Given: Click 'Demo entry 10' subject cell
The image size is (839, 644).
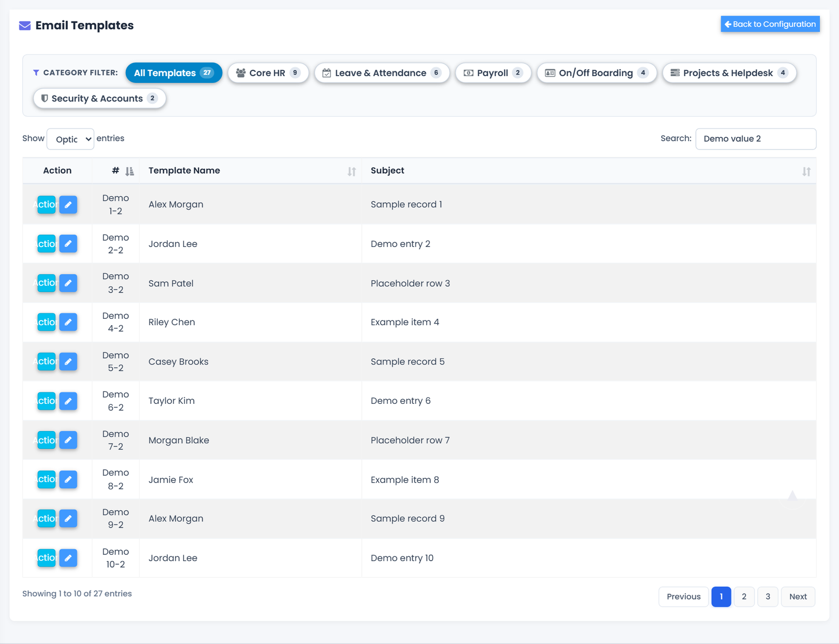Looking at the screenshot, I should (x=402, y=558).
